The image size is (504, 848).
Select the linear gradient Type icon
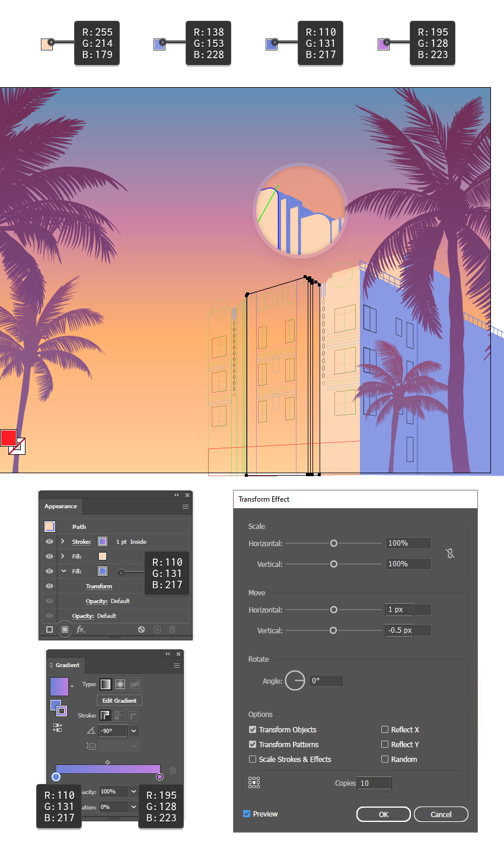(x=105, y=684)
